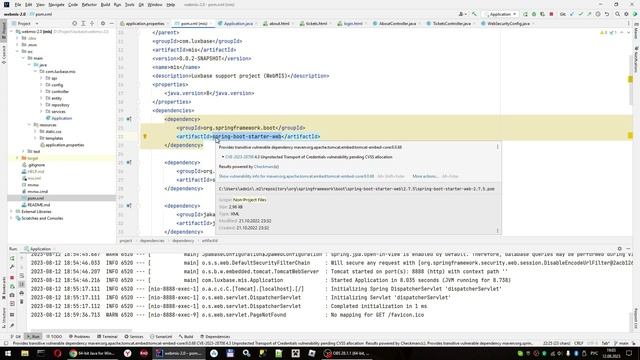Open the user account dropdown in toolbar
The image size is (640, 360).
[x=462, y=14]
